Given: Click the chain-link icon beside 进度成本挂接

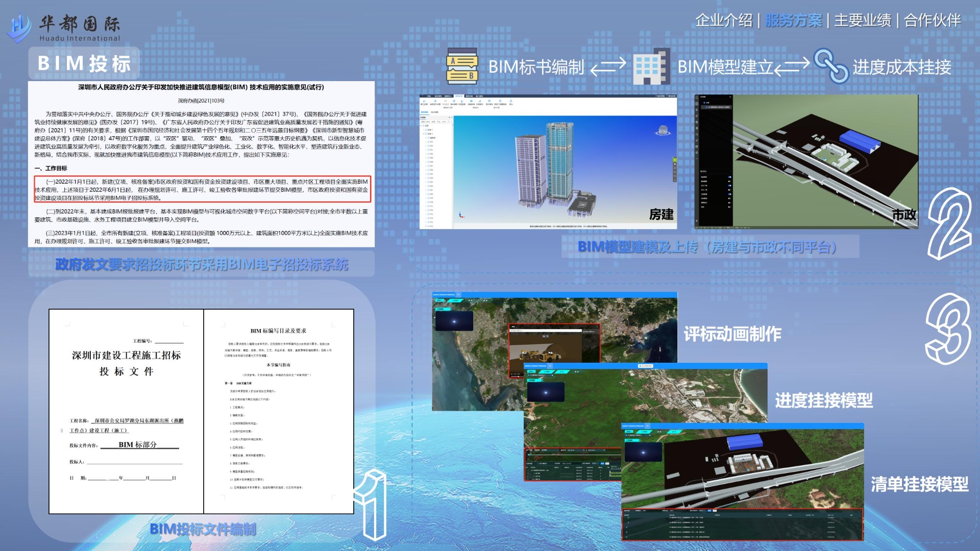Looking at the screenshot, I should pyautogui.click(x=830, y=66).
